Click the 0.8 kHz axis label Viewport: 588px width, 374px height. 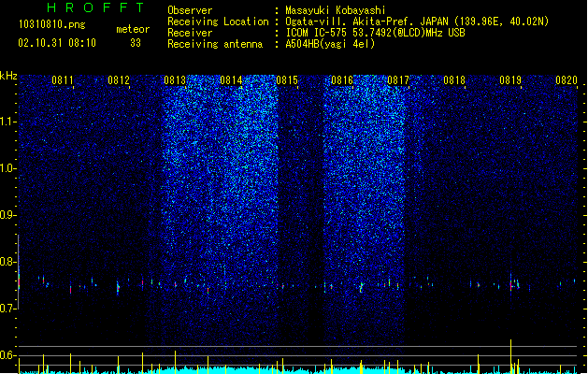(8, 262)
